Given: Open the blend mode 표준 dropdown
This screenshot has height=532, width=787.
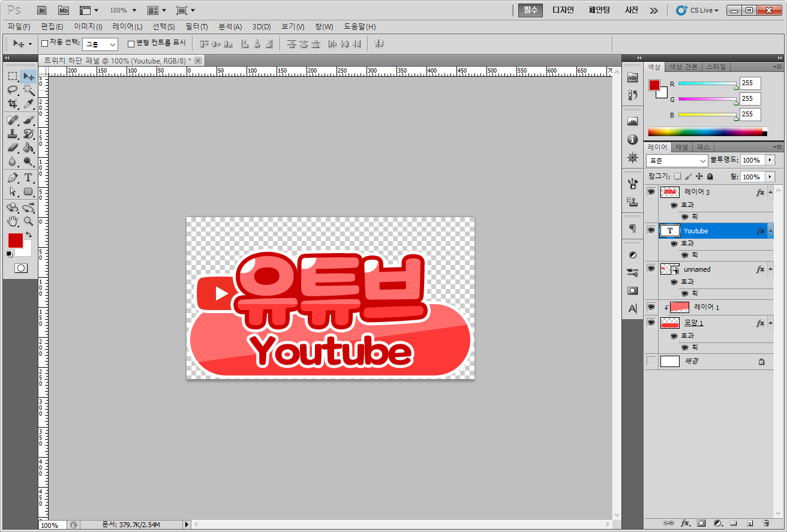Looking at the screenshot, I should tap(677, 161).
